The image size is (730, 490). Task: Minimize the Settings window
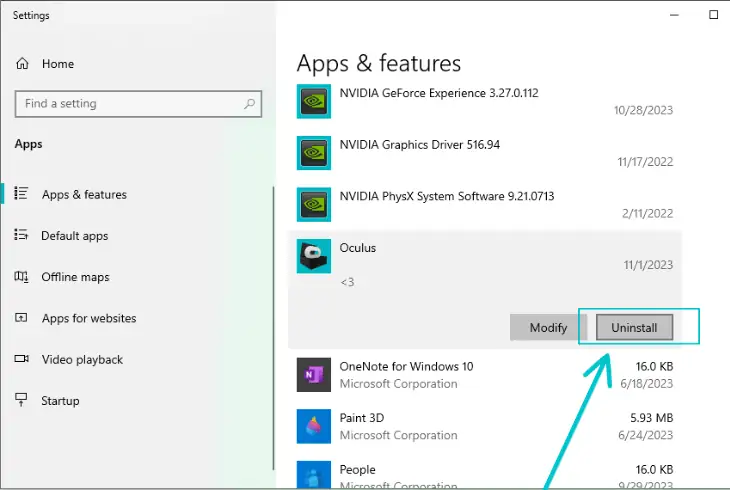tap(674, 15)
